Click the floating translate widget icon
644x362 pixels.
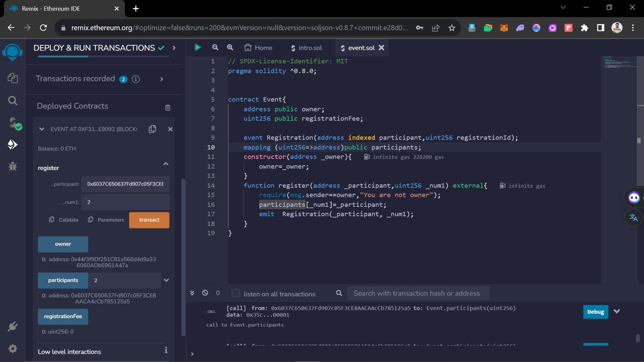pos(634,217)
